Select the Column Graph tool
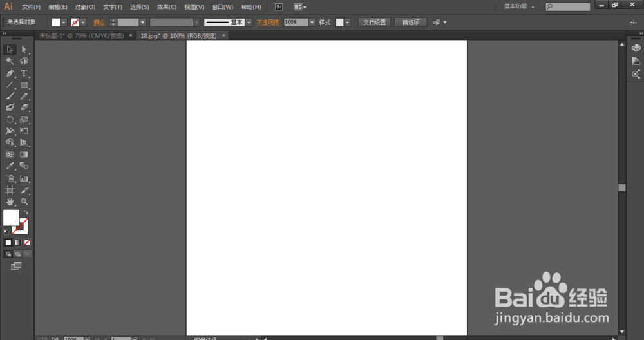 click(24, 178)
